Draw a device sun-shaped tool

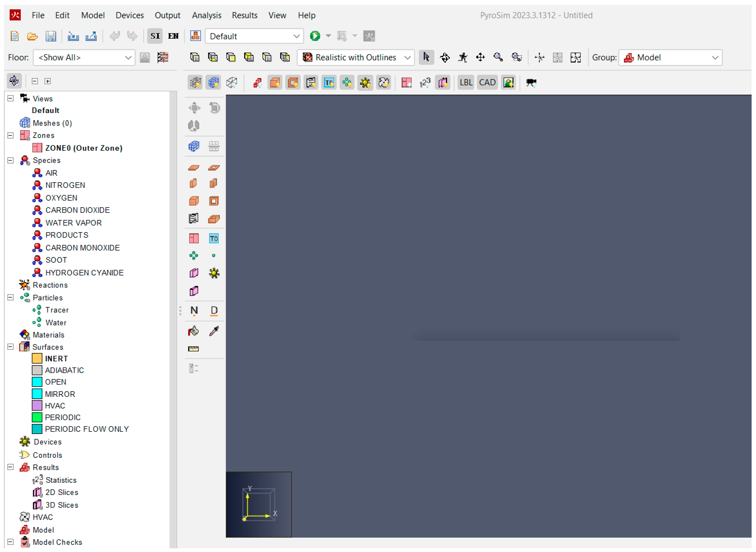click(214, 273)
